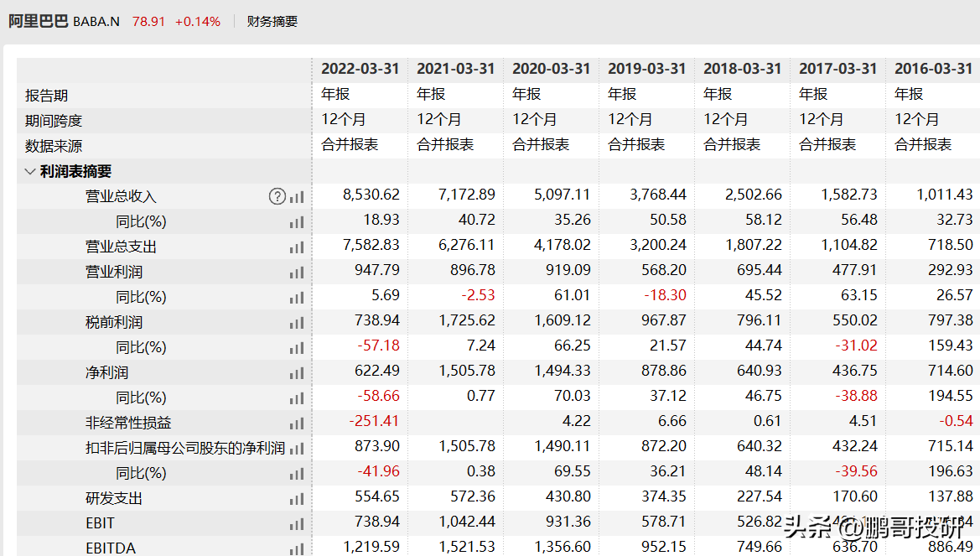Select the EBITDA row label
980x556 pixels.
pyautogui.click(x=111, y=548)
